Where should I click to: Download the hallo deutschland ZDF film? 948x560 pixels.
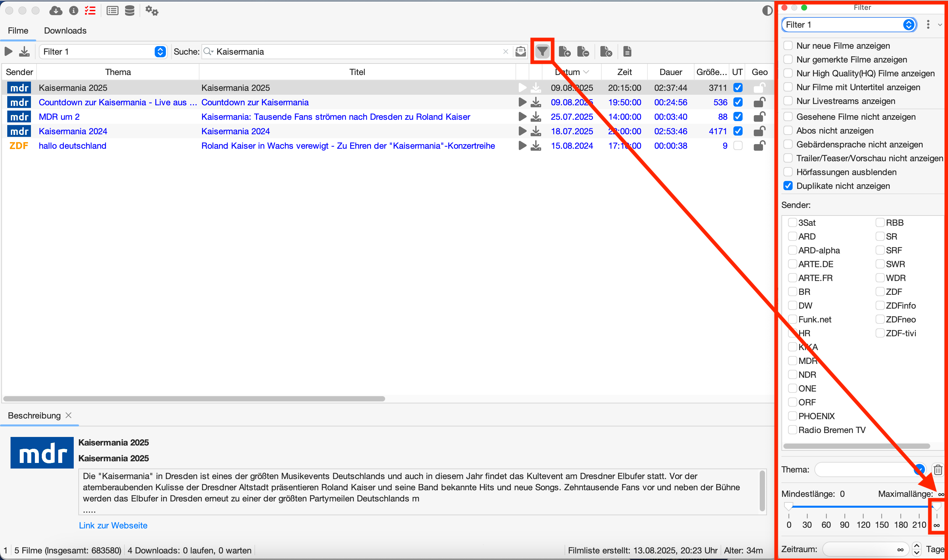pos(536,146)
